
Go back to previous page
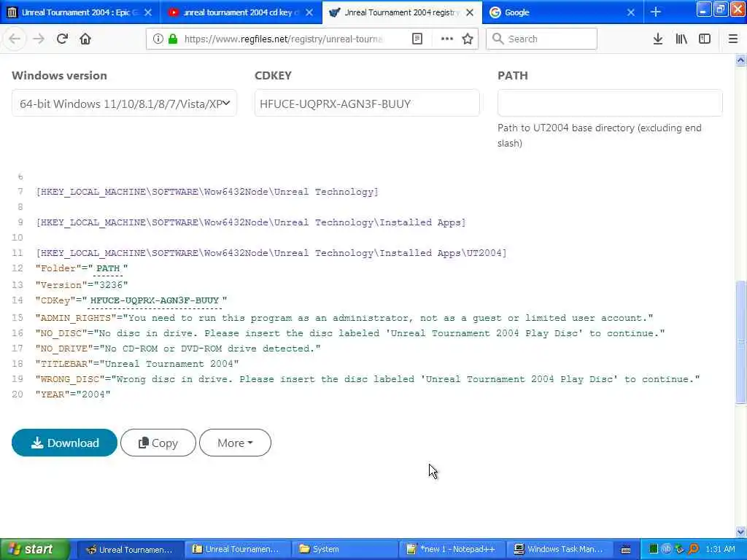(15, 39)
